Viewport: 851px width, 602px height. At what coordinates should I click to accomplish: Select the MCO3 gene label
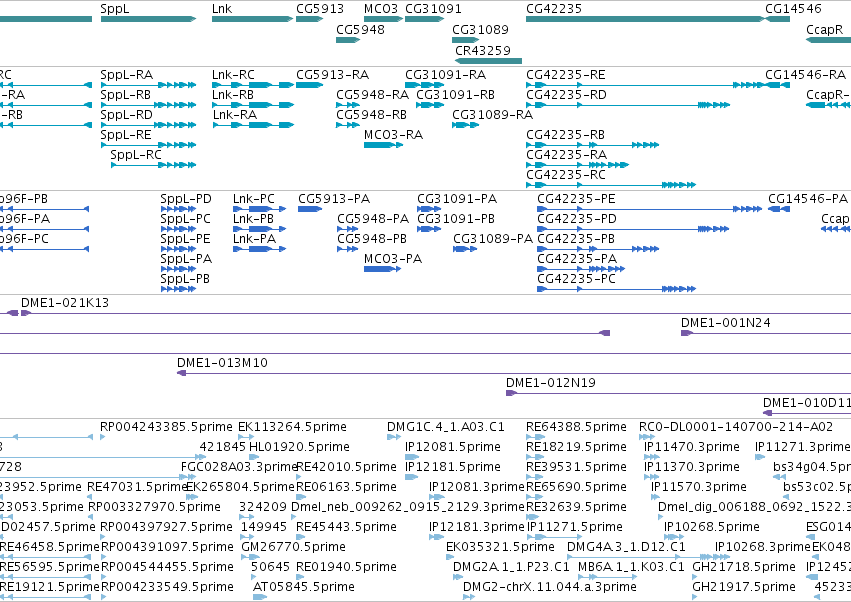[x=381, y=9]
